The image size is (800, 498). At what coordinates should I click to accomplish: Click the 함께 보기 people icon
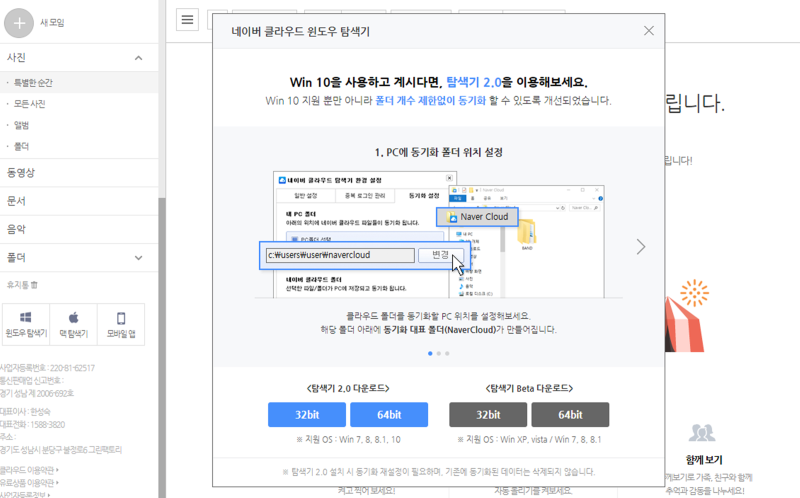702,433
